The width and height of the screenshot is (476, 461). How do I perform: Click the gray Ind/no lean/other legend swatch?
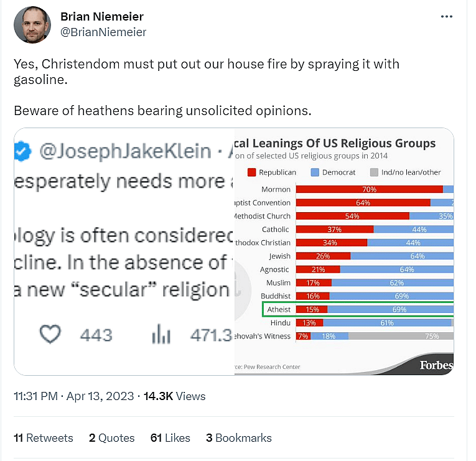click(374, 172)
